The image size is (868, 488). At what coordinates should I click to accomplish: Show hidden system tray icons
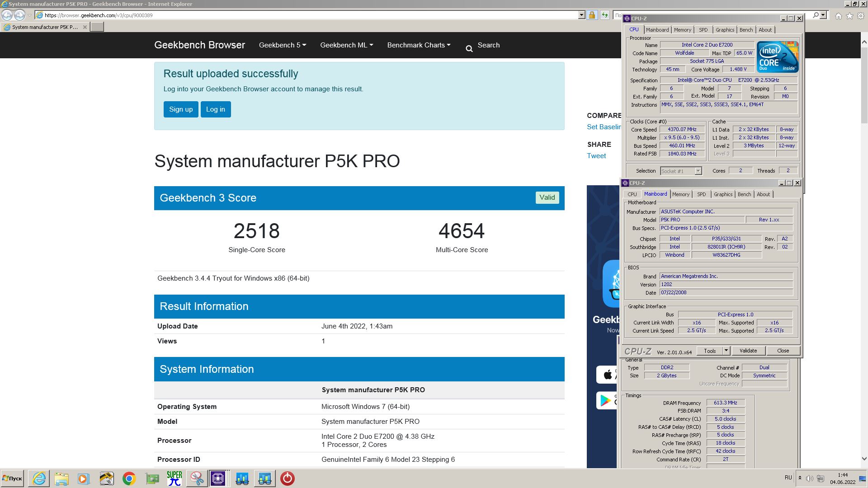800,478
